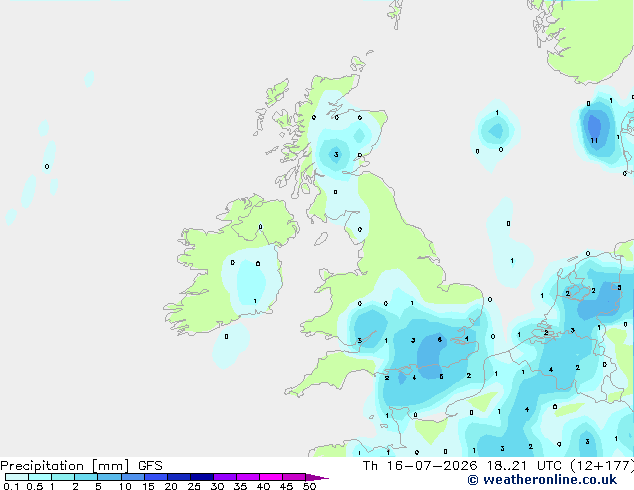Click the 'Precipitation [mm] GFS' title text
Viewport: 634px width, 490px height.
coord(81,466)
